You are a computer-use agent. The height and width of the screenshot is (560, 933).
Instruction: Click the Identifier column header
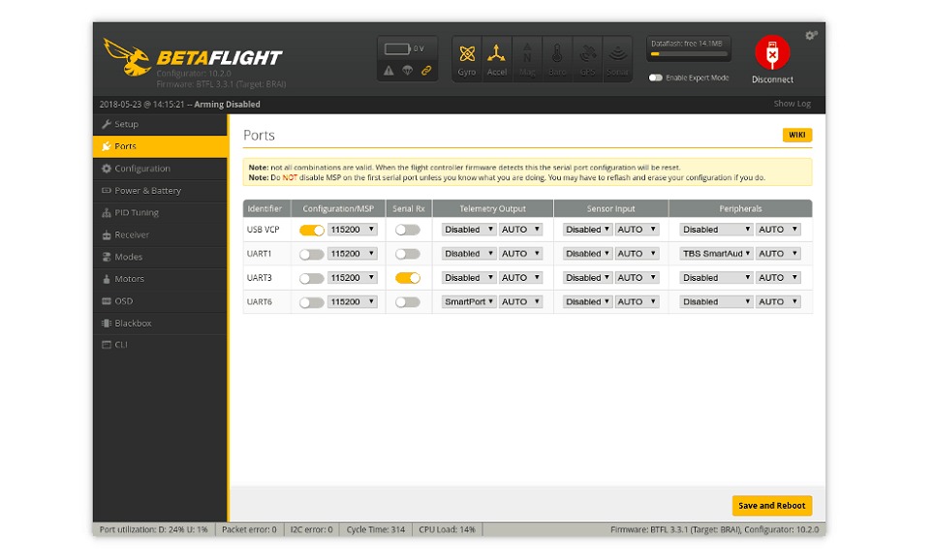(264, 209)
